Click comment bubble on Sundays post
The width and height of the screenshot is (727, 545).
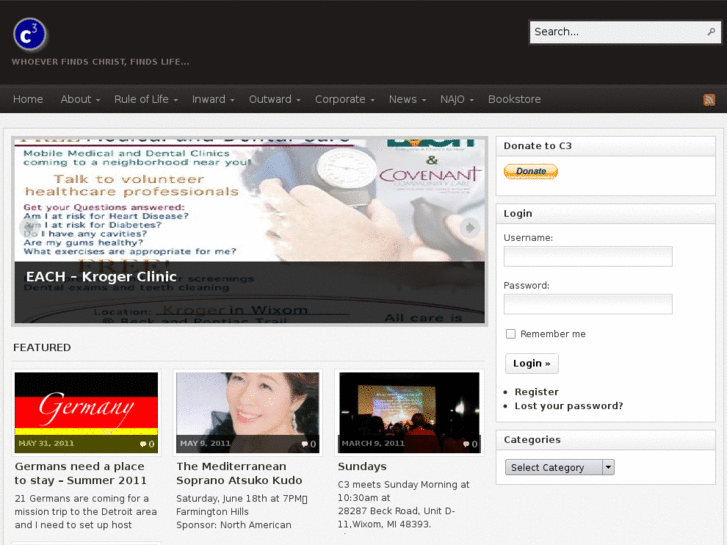(466, 444)
